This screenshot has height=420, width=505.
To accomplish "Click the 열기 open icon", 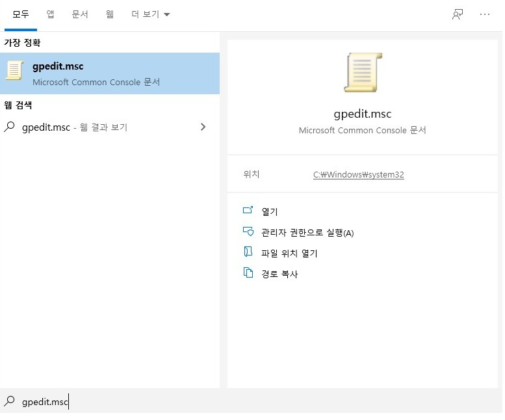I will pos(248,210).
